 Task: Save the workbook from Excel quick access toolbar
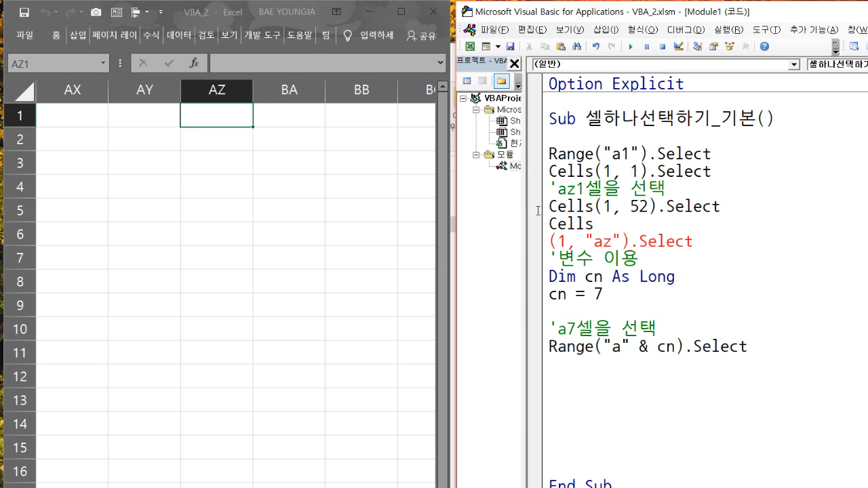tap(24, 12)
